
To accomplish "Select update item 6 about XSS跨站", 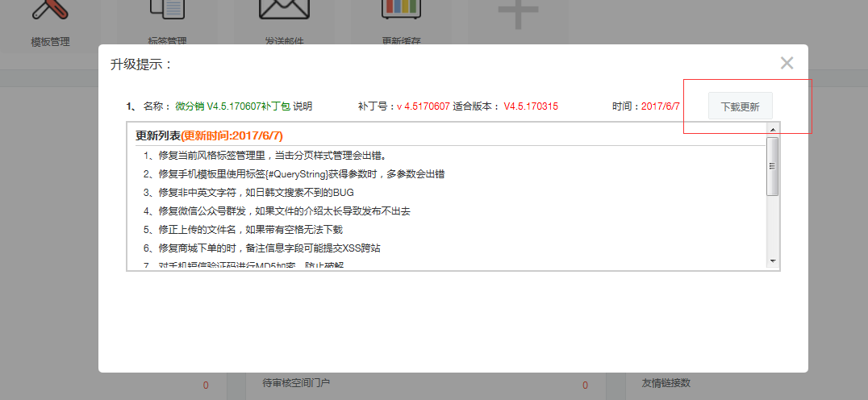I will [262, 248].
